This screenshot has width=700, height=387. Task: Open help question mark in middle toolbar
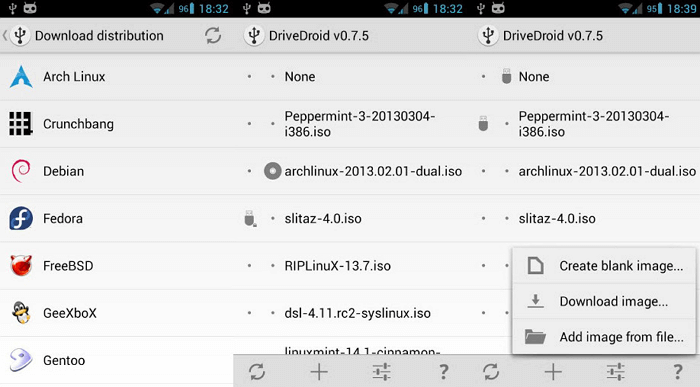(x=443, y=371)
